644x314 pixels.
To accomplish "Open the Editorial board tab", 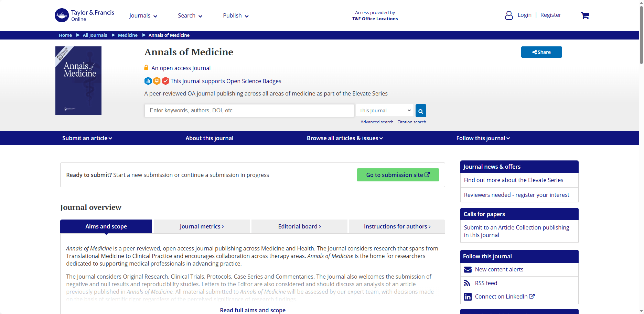I will point(299,226).
